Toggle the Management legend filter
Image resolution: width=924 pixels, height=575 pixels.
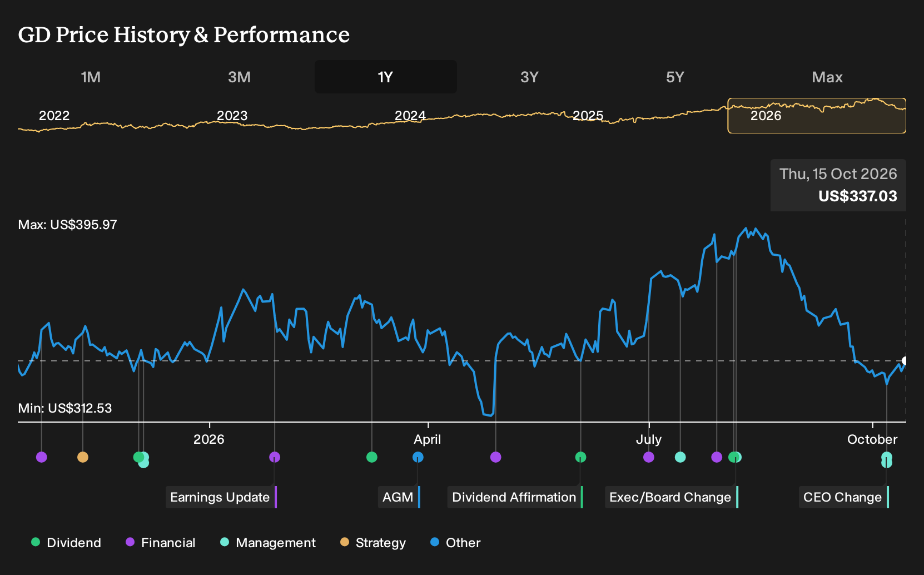tap(268, 543)
